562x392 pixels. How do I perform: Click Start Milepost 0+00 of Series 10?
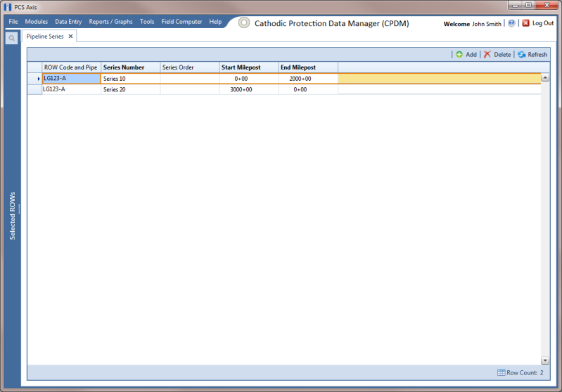249,79
